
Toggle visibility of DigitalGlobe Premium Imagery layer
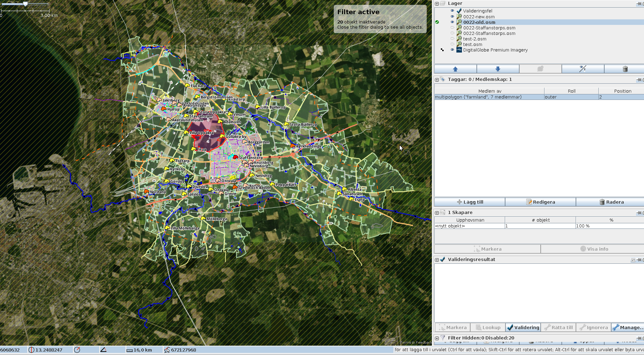(452, 50)
